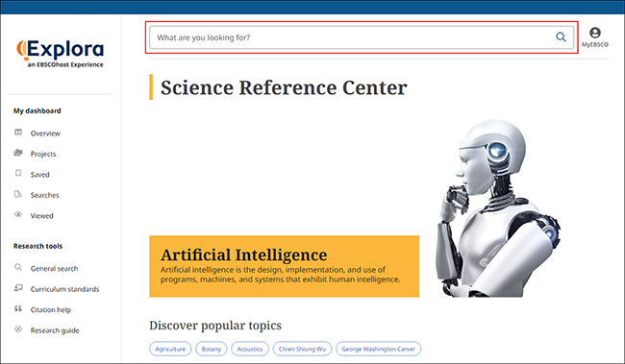The image size is (625, 364).
Task: Click the 'Research tools' section heading
Action: [37, 246]
